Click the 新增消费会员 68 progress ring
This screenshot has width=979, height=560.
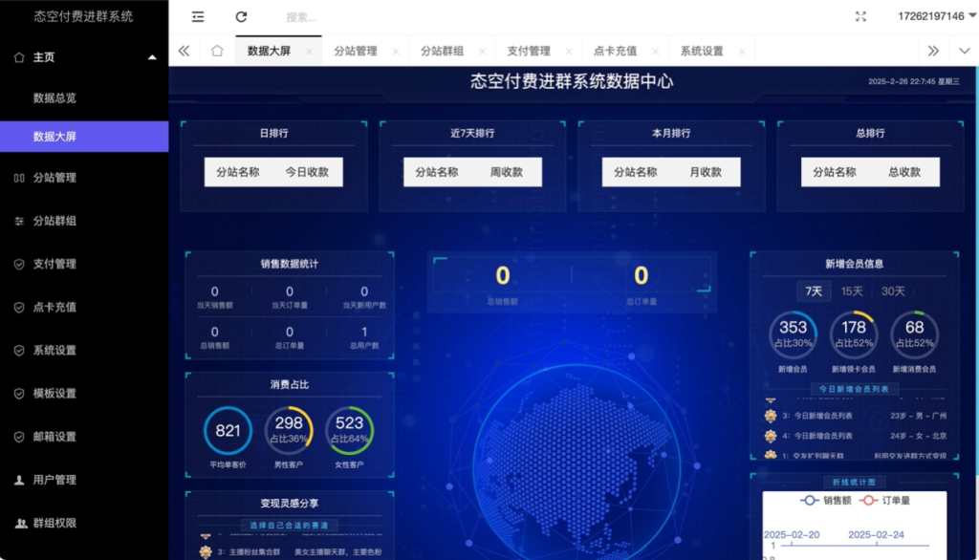(x=914, y=334)
